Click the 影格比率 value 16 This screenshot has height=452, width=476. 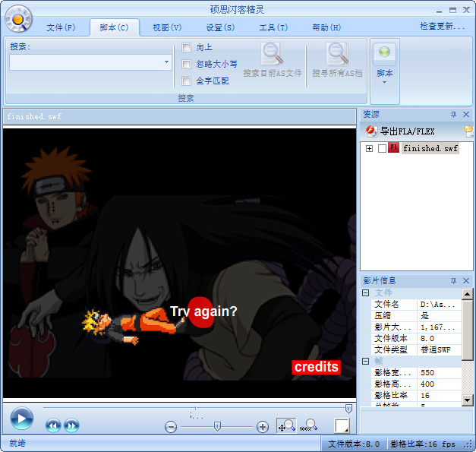tap(425, 396)
